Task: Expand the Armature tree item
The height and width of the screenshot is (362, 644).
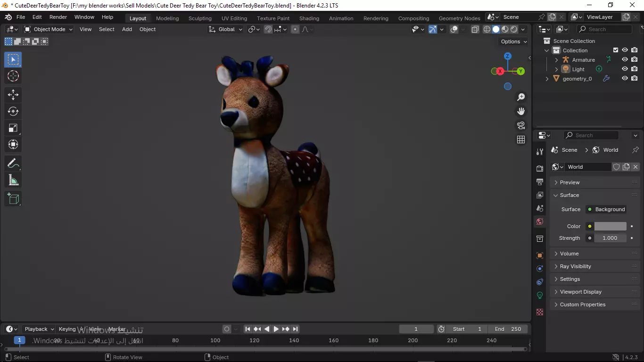Action: click(x=556, y=60)
